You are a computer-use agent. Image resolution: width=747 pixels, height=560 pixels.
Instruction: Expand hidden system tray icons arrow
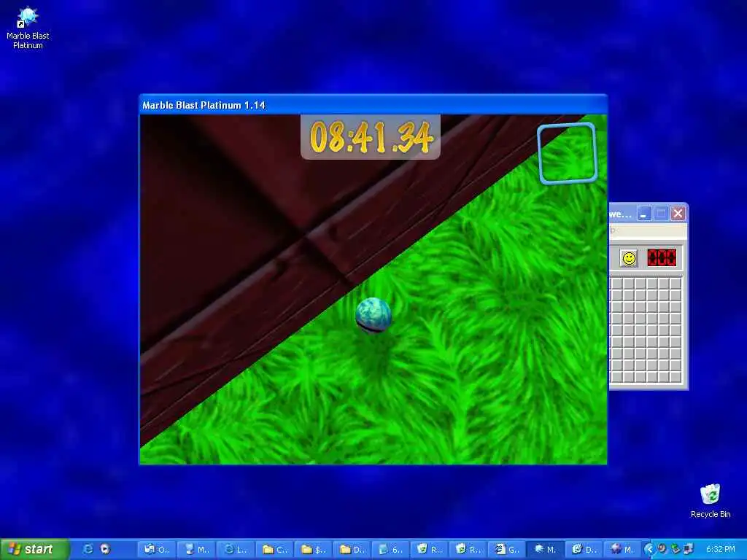[x=649, y=549]
